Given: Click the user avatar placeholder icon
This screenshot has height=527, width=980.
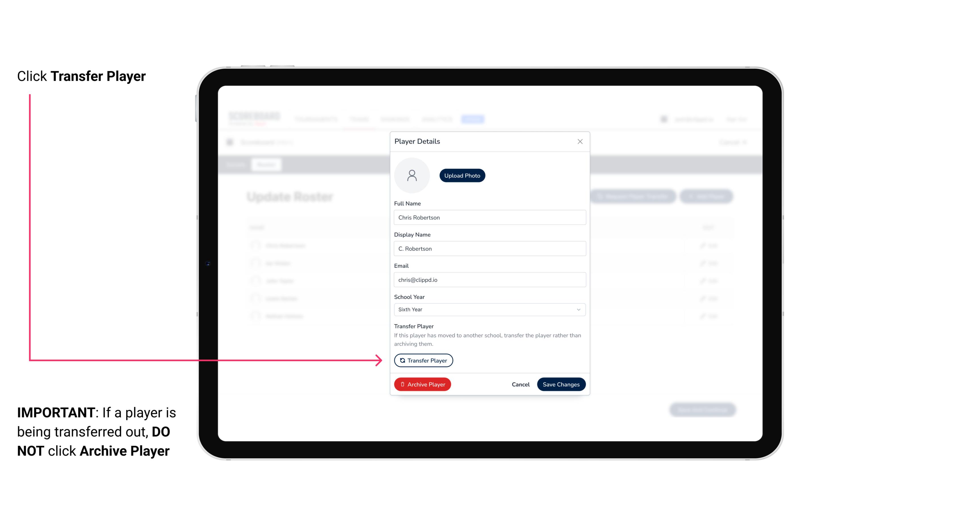Looking at the screenshot, I should coord(412,175).
